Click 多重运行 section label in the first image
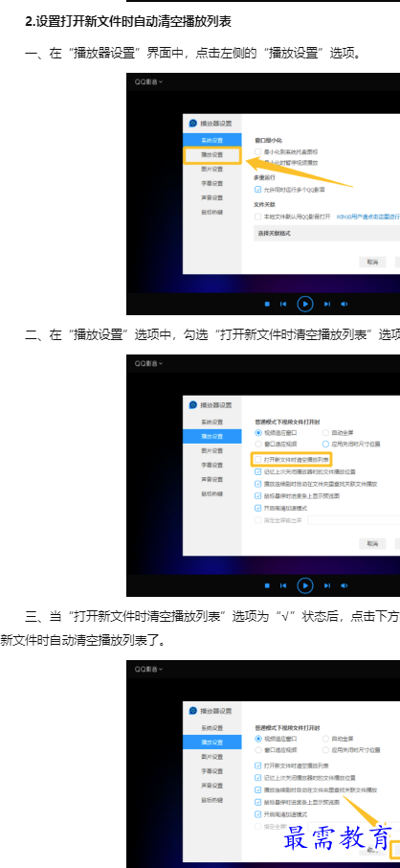This screenshot has height=868, width=400. pos(266,178)
